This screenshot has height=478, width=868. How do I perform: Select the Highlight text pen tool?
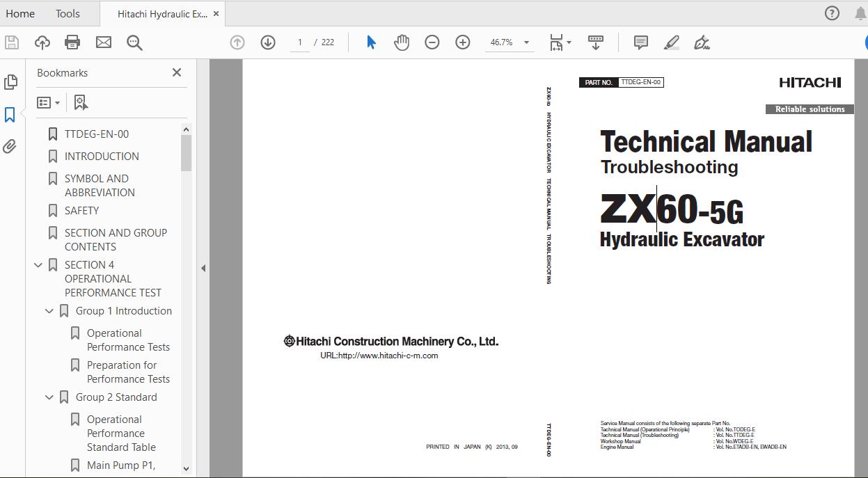point(672,42)
